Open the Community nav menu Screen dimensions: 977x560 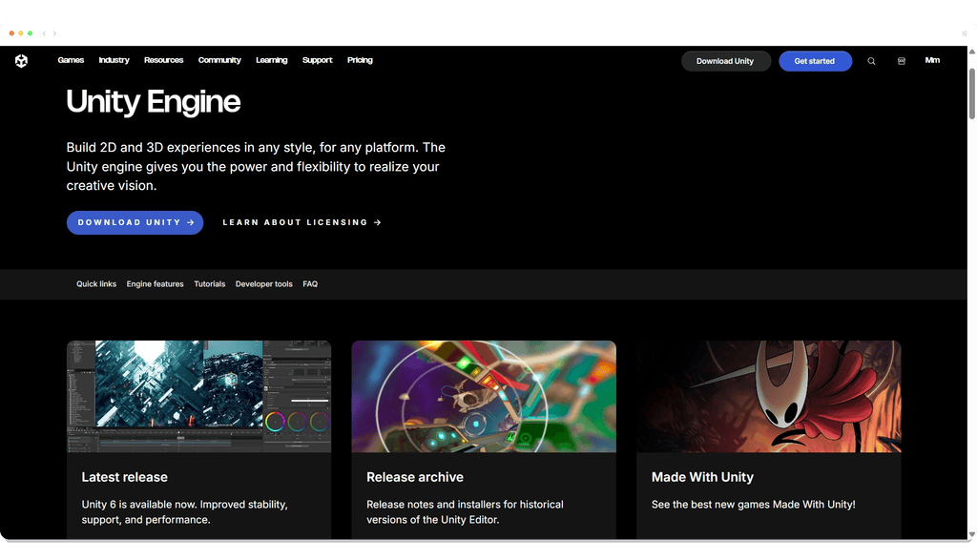[x=219, y=60]
